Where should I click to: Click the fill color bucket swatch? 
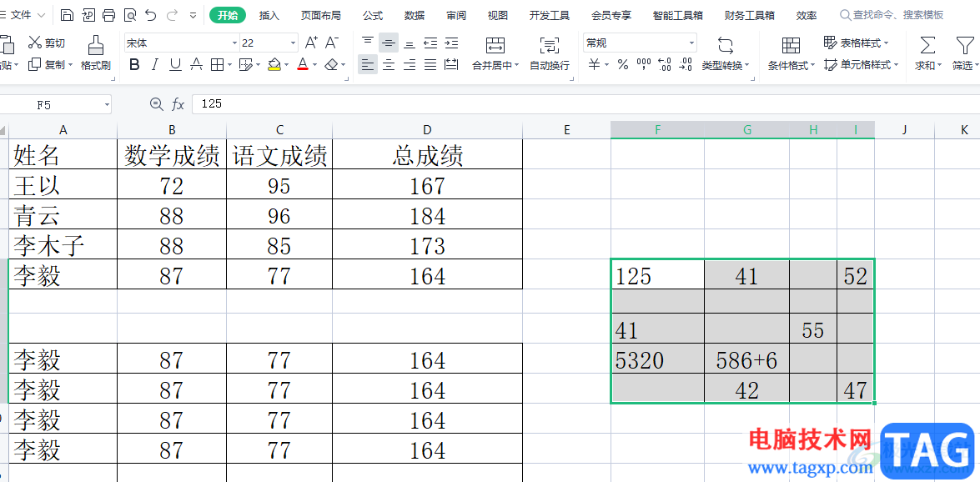click(x=274, y=63)
